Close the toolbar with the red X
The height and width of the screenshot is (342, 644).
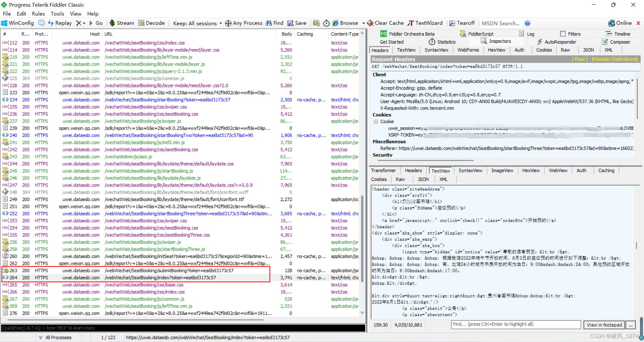tap(638, 23)
